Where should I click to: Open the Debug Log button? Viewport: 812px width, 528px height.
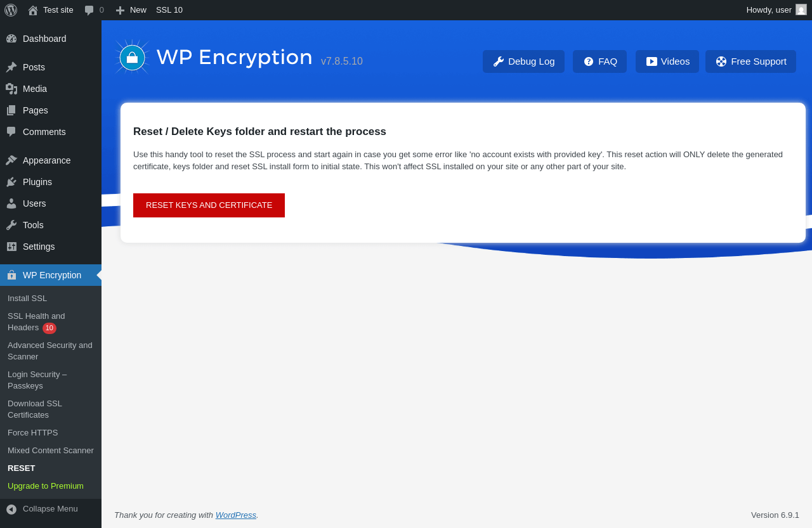point(523,61)
